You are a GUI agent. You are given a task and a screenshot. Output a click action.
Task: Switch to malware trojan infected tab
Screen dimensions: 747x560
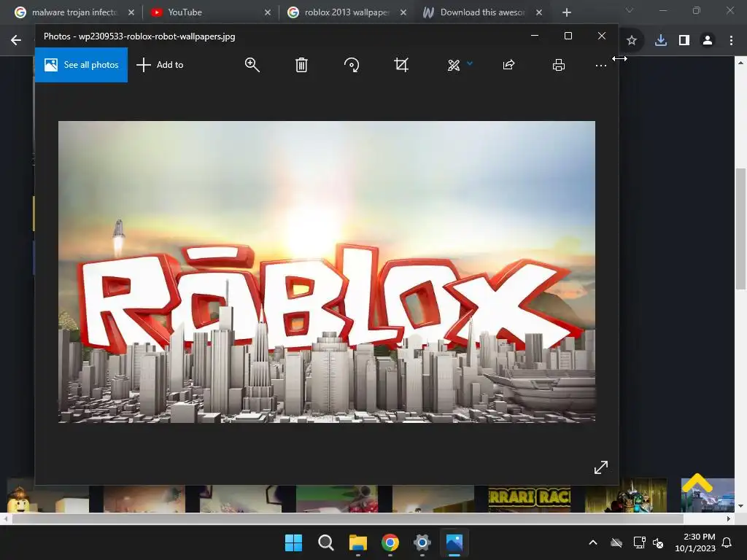pyautogui.click(x=74, y=12)
